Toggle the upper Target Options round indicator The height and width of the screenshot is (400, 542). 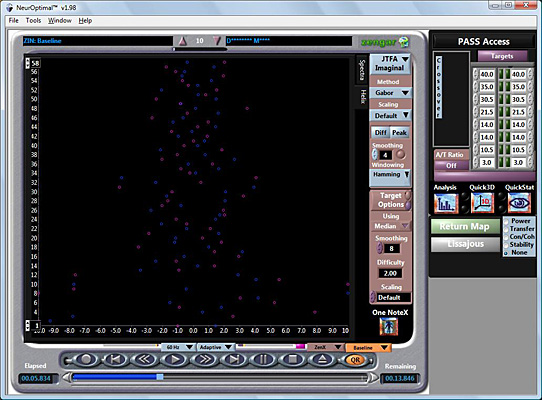coord(408,195)
